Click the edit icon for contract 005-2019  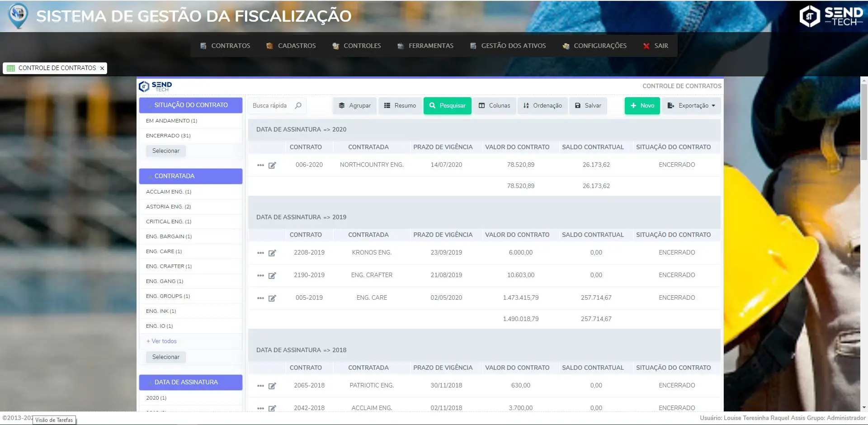[x=272, y=298]
